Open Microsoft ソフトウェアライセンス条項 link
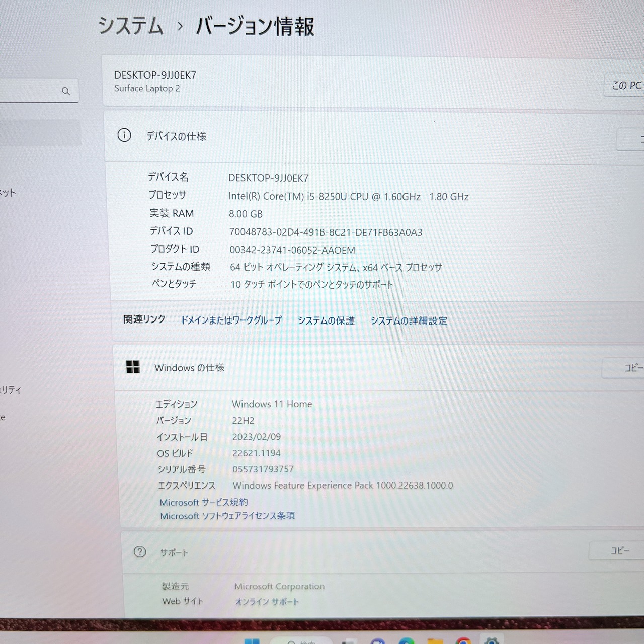Image resolution: width=644 pixels, height=644 pixels. [x=227, y=516]
